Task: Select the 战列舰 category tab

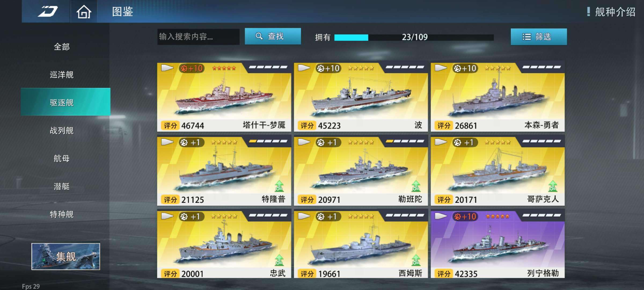Action: point(62,130)
